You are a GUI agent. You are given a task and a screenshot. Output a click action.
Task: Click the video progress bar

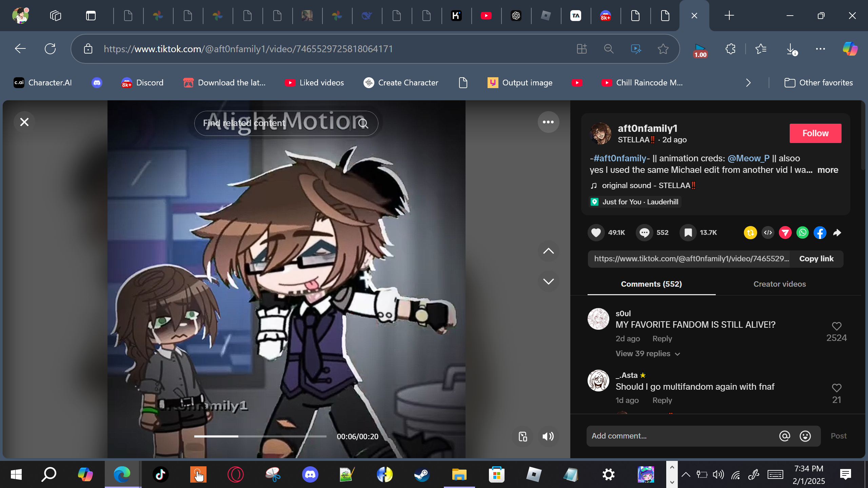pos(260,436)
